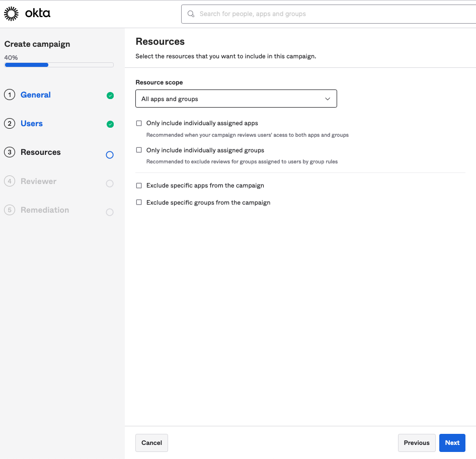The width and height of the screenshot is (476, 459).
Task: Click the green checkmark beside General
Action: [x=110, y=96]
